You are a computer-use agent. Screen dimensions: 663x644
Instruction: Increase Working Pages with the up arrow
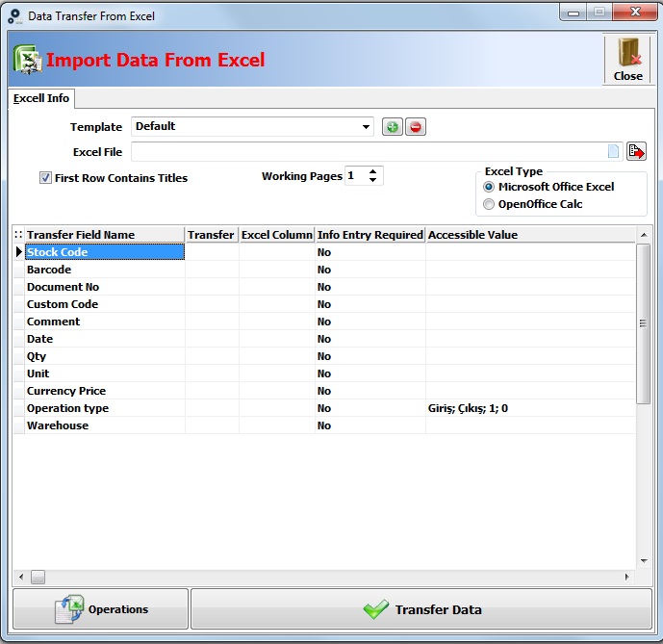tap(372, 171)
